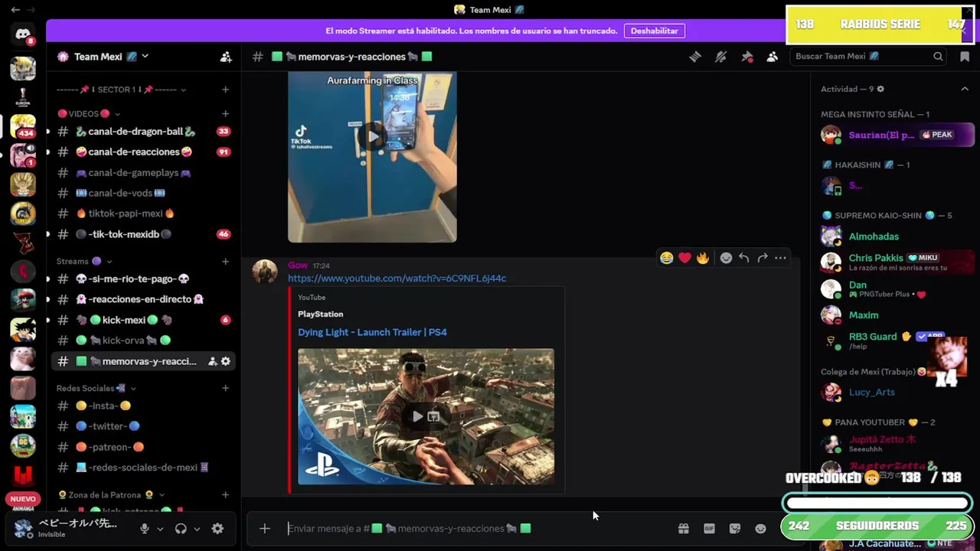Open tiktok-papi-mexi channel
The height and width of the screenshot is (551, 980).
(143, 214)
